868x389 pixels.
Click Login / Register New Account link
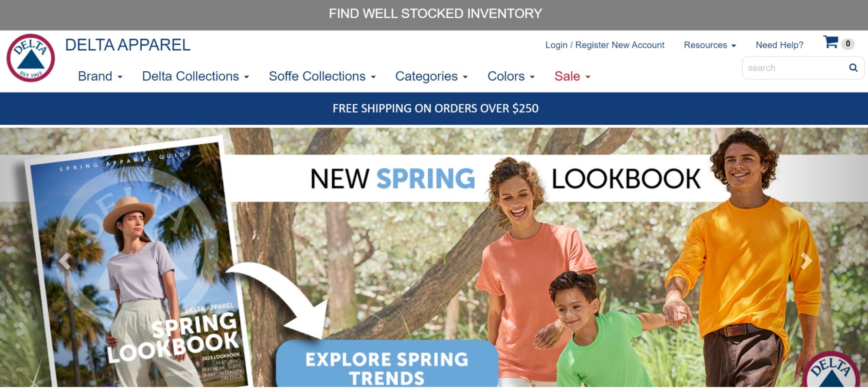coord(605,45)
